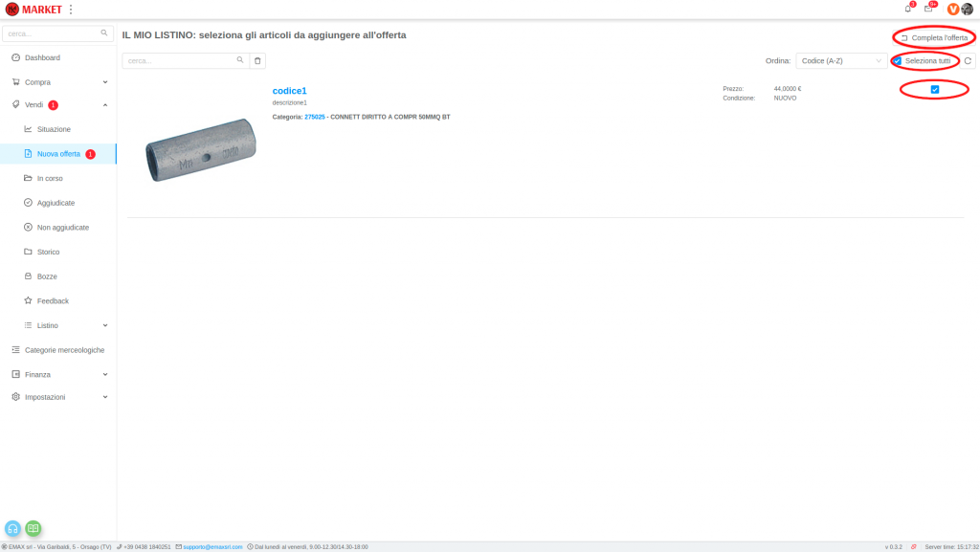
Task: Click the trash icon beside listing search
Action: coord(257,60)
